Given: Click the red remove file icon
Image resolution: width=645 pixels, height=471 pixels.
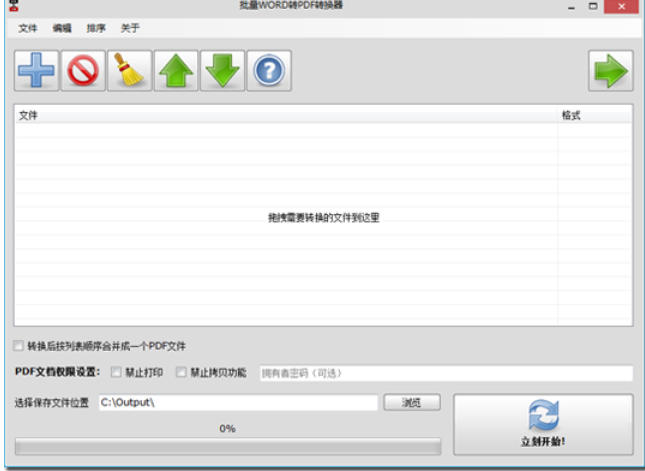Looking at the screenshot, I should [83, 70].
